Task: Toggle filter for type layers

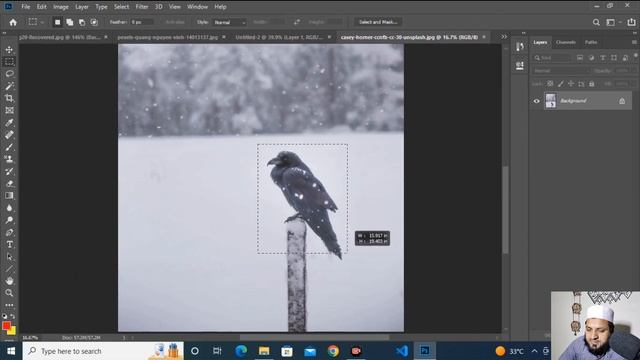Action: 603,58
